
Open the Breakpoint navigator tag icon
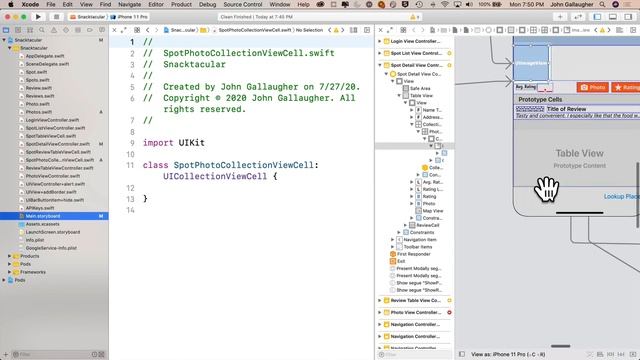(90, 30)
